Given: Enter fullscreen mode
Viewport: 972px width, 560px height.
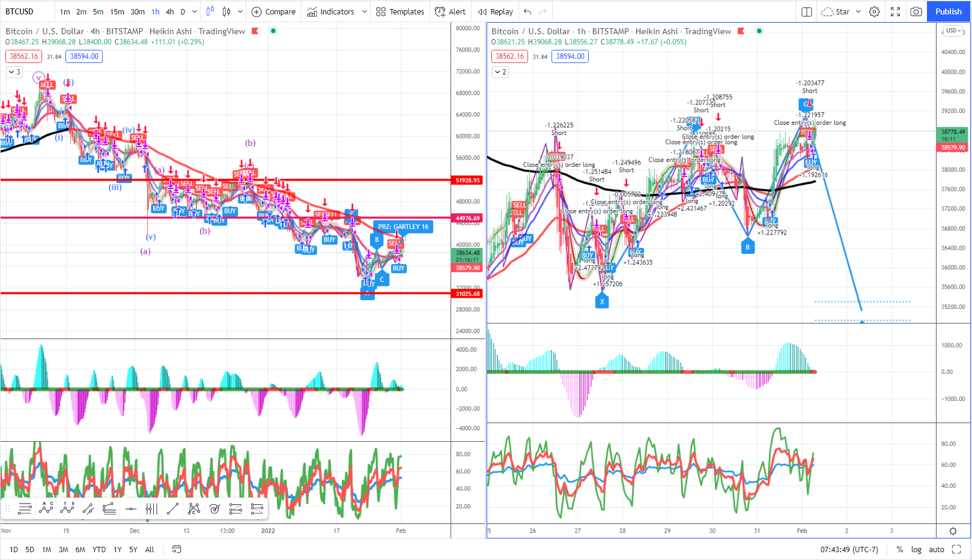Looking at the screenshot, I should click(895, 11).
